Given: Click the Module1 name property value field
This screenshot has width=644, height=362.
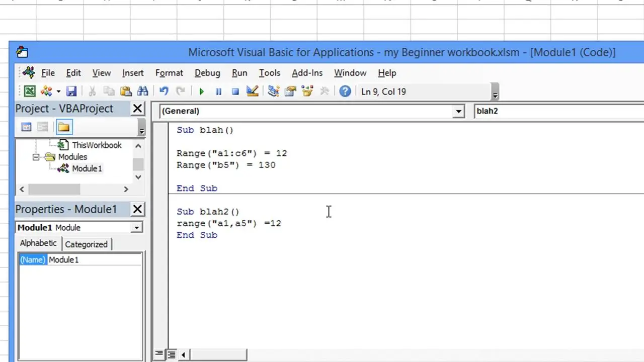Looking at the screenshot, I should pos(95,260).
